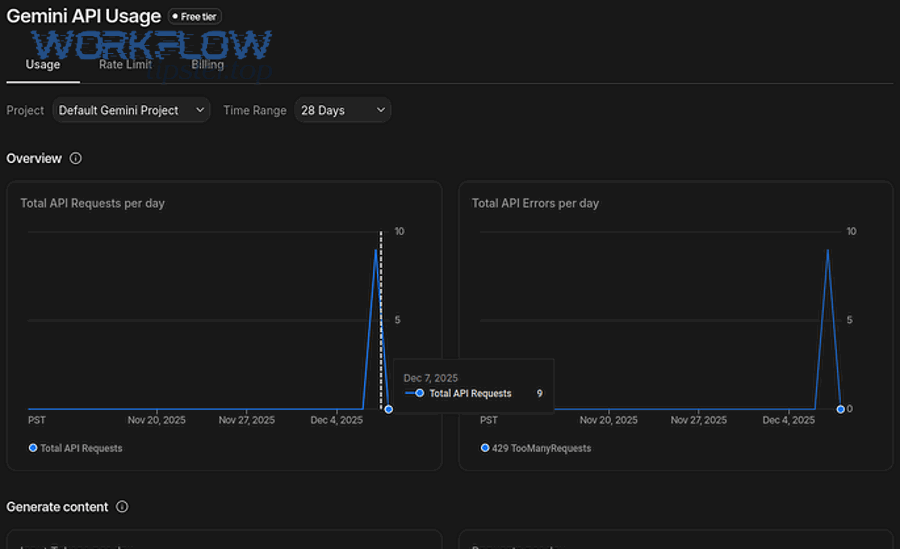Image resolution: width=900 pixels, height=549 pixels.
Task: Open the Project dropdown
Action: click(x=131, y=110)
